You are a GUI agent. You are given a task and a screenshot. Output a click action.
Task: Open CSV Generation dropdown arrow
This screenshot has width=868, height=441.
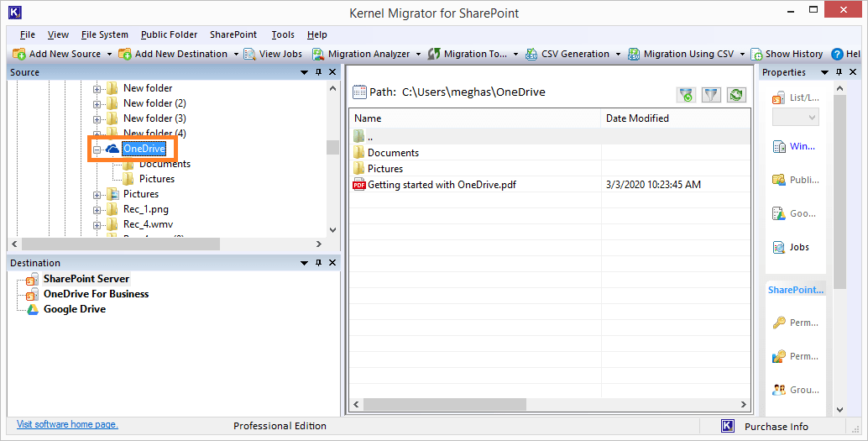[x=619, y=55]
